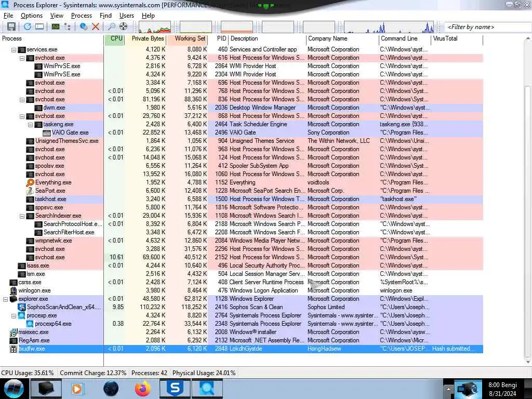Image resolution: width=532 pixels, height=399 pixels.
Task: Collapse svchost.exe PID 868 tree node
Action: point(22,116)
